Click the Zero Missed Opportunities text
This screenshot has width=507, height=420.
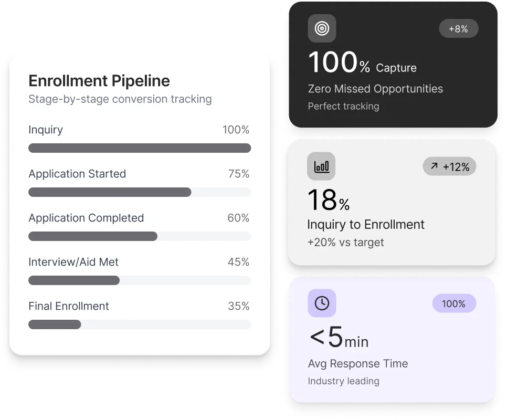click(x=375, y=89)
